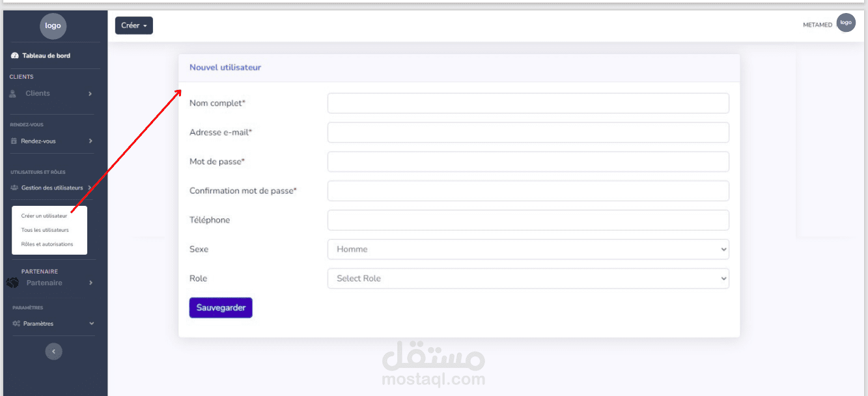Expand the Clients menu chevron

(91, 94)
